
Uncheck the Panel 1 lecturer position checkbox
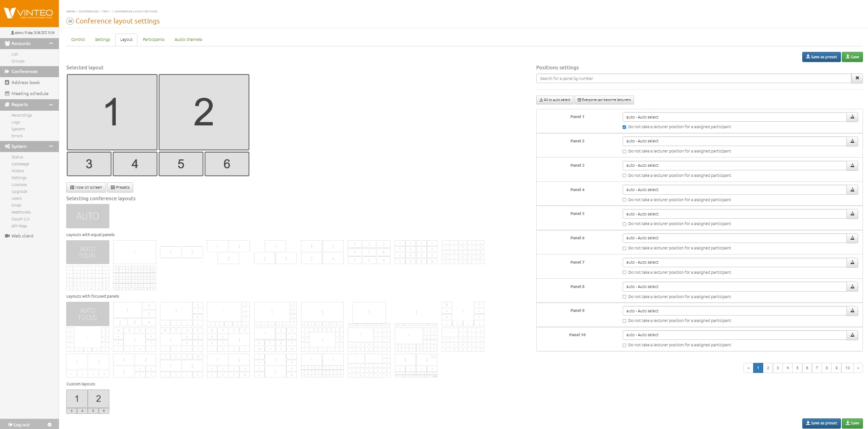click(x=624, y=127)
